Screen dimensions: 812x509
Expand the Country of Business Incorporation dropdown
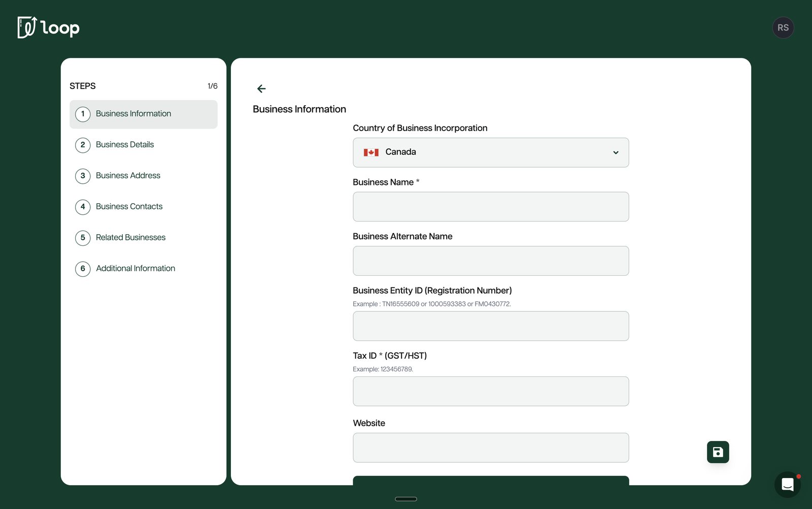pos(491,152)
